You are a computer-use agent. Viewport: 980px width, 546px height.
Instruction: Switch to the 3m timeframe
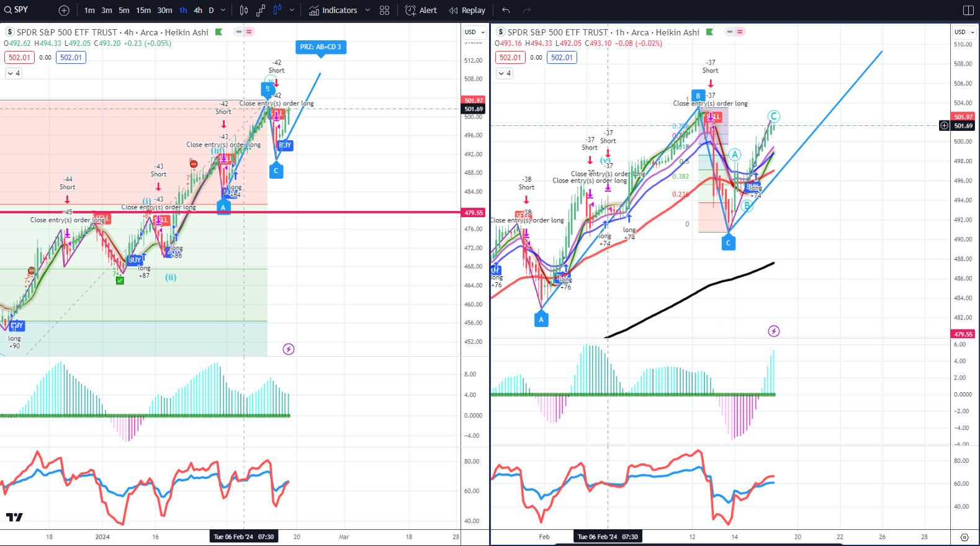coord(107,10)
